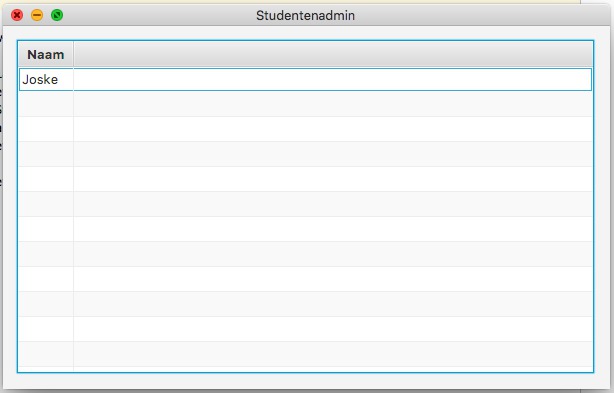
Task: Click the empty header area beside Naam
Action: [x=333, y=54]
